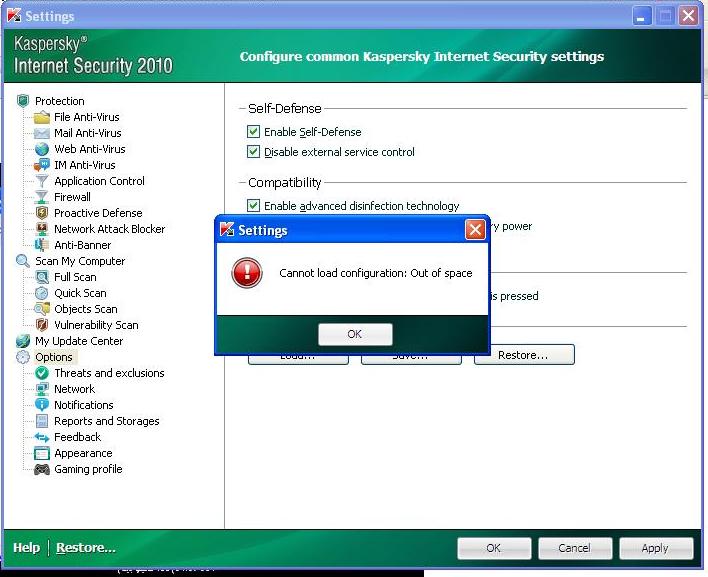The height and width of the screenshot is (577, 708).
Task: Select Appearance settings entry
Action: click(83, 453)
